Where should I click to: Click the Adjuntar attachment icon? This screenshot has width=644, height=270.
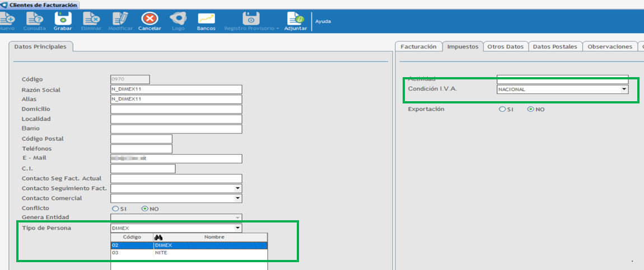coord(295,19)
